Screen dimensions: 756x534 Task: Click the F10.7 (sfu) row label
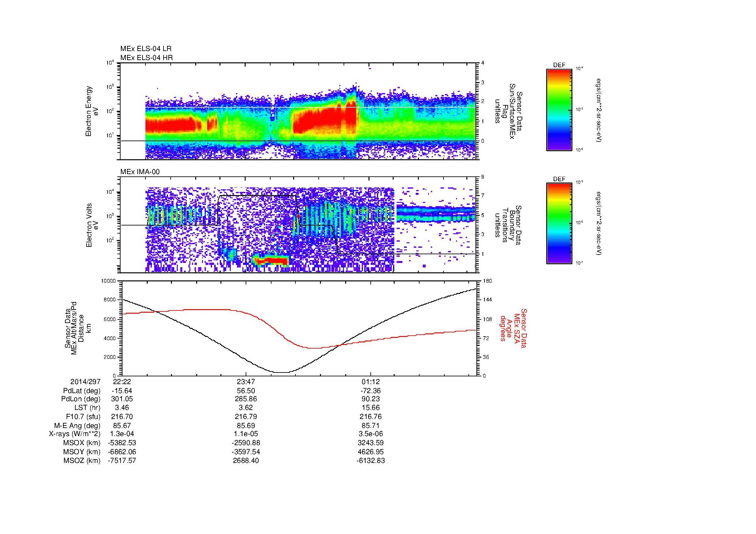tap(83, 416)
